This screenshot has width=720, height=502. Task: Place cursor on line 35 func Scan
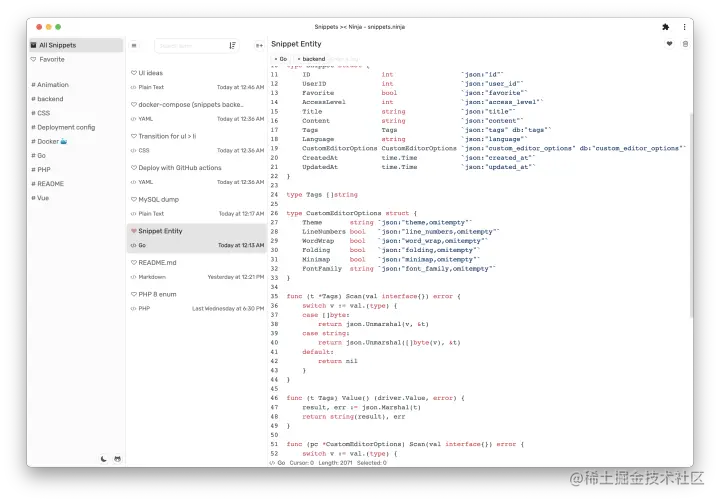coord(373,297)
